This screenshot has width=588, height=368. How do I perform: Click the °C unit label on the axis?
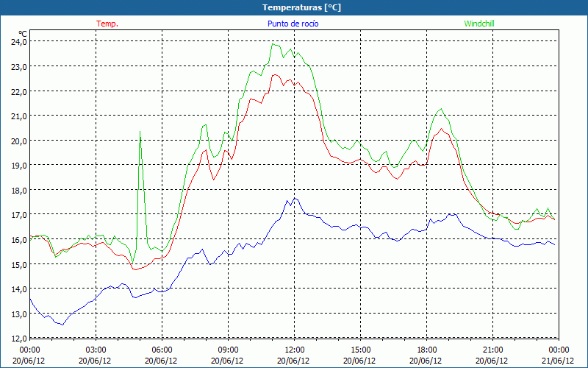pos(23,34)
